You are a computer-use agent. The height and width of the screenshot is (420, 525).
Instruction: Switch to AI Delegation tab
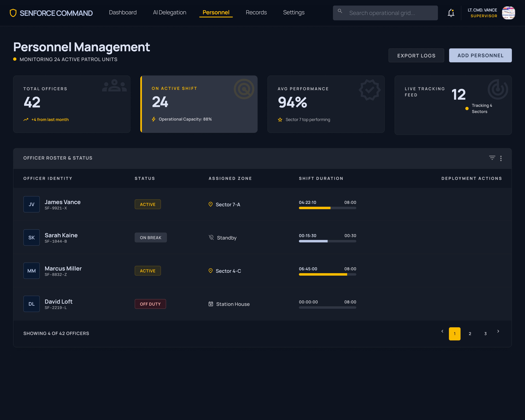point(170,12)
